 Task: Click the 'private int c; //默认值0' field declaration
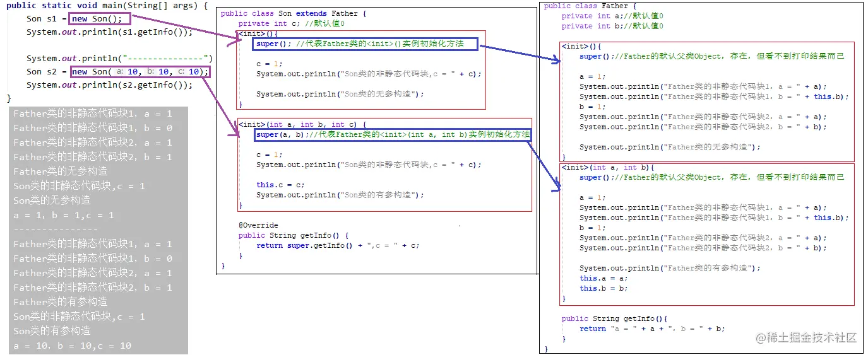(x=292, y=23)
